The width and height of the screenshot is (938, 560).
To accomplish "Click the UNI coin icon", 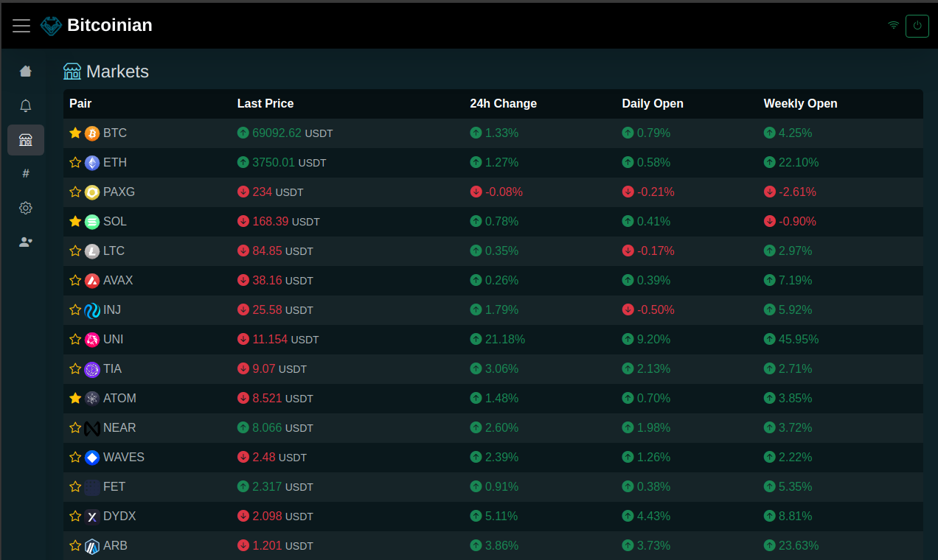I will (92, 340).
